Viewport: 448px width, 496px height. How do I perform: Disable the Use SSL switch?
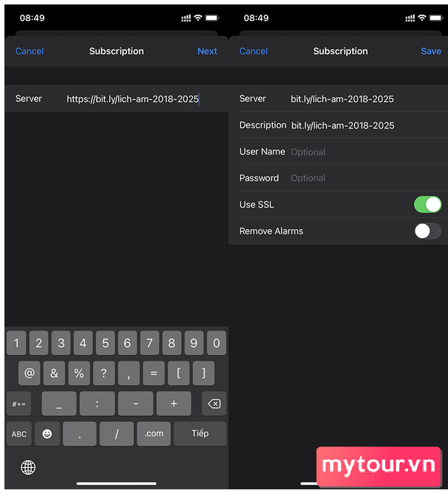pyautogui.click(x=427, y=204)
